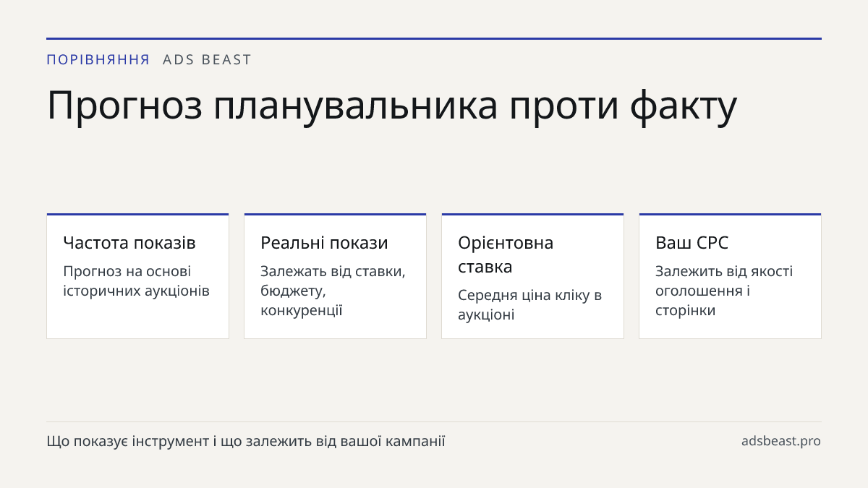Click text Середня ціна кліку в аукціоні
The height and width of the screenshot is (488, 868).
tap(529, 305)
